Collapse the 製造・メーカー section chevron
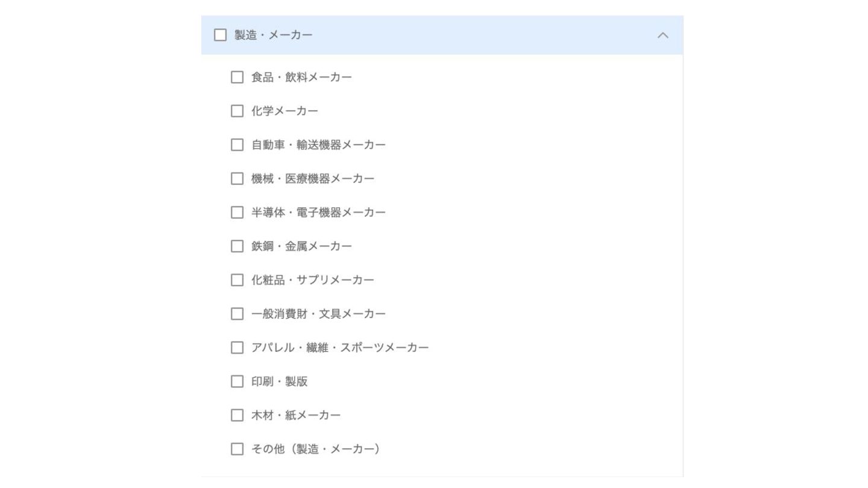Viewport: 868px width, 488px height. pos(662,35)
